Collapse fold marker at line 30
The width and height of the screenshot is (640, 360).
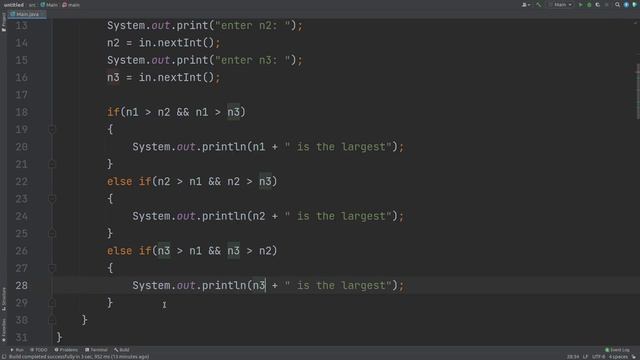coord(52,320)
